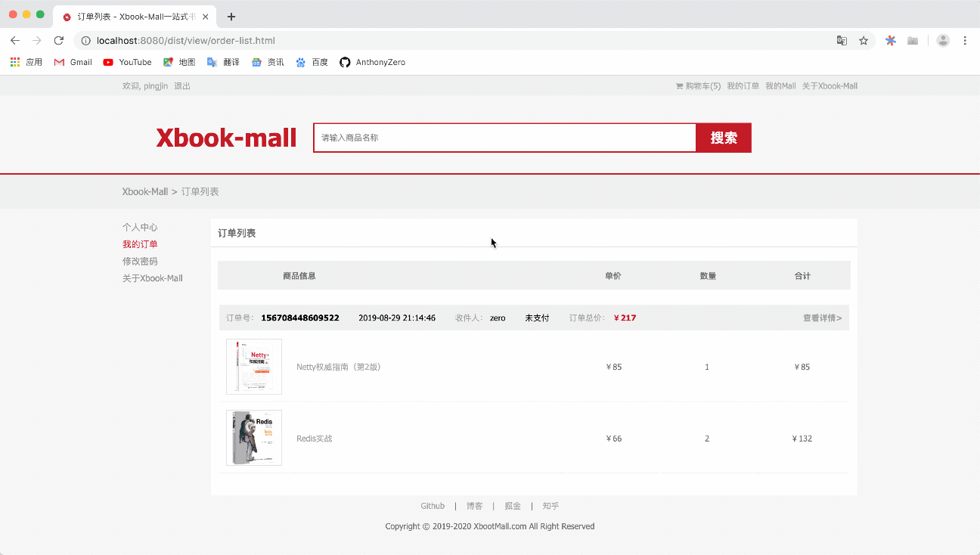980x555 pixels.
Task: Focus the 请输入商品名称 search input
Action: click(504, 138)
